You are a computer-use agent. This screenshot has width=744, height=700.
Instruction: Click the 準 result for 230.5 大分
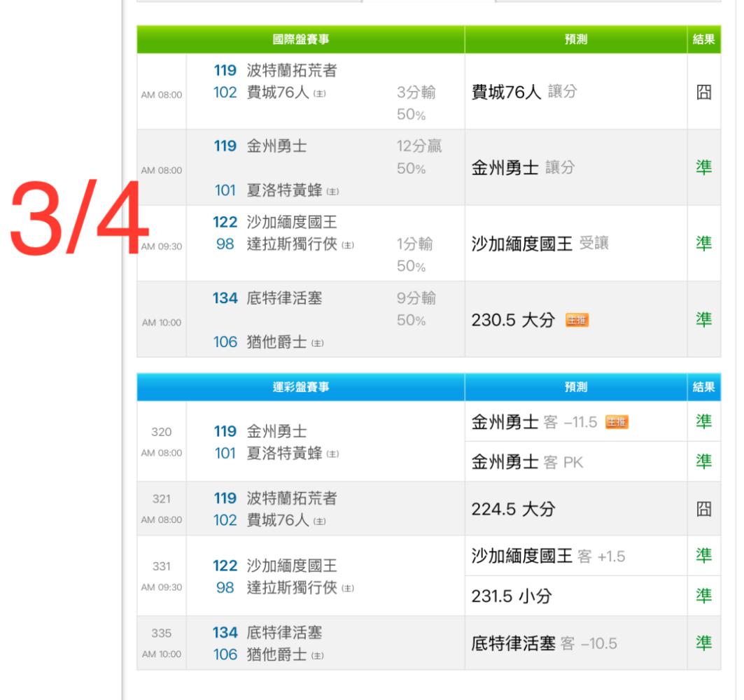coord(703,320)
